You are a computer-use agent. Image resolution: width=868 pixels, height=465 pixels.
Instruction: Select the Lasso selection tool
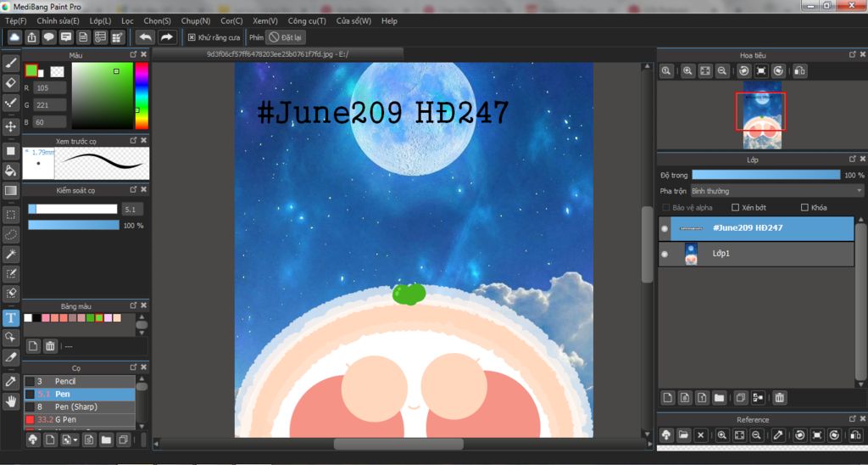(11, 234)
